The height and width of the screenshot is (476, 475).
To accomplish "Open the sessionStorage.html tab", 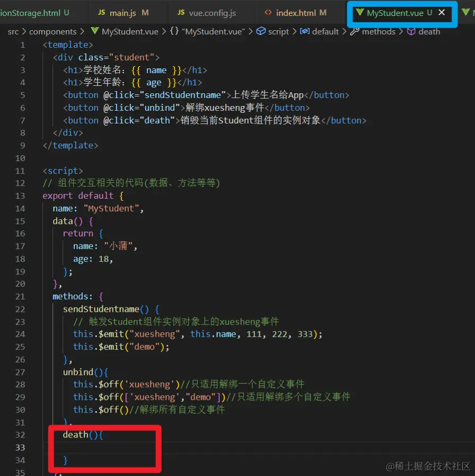I will pyautogui.click(x=35, y=13).
